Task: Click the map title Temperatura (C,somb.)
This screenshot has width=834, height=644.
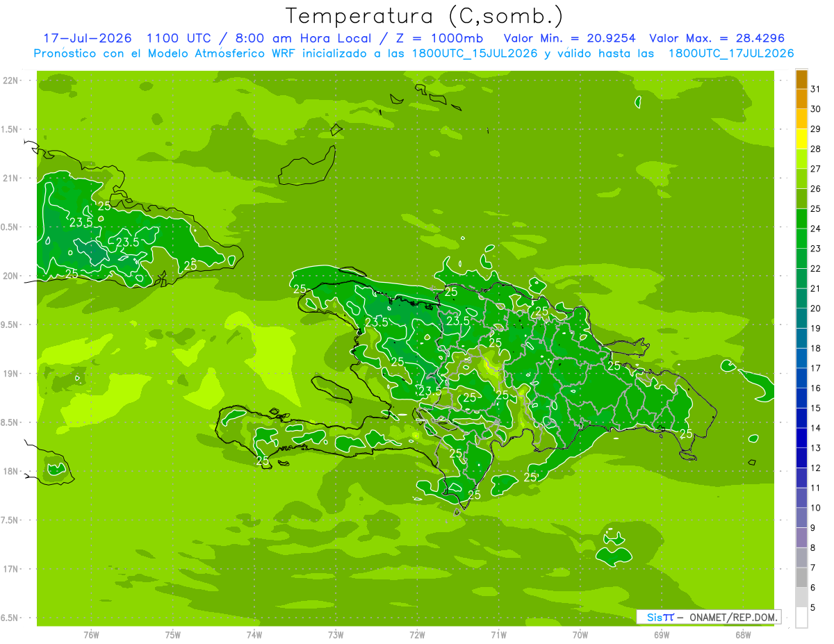Action: [425, 15]
